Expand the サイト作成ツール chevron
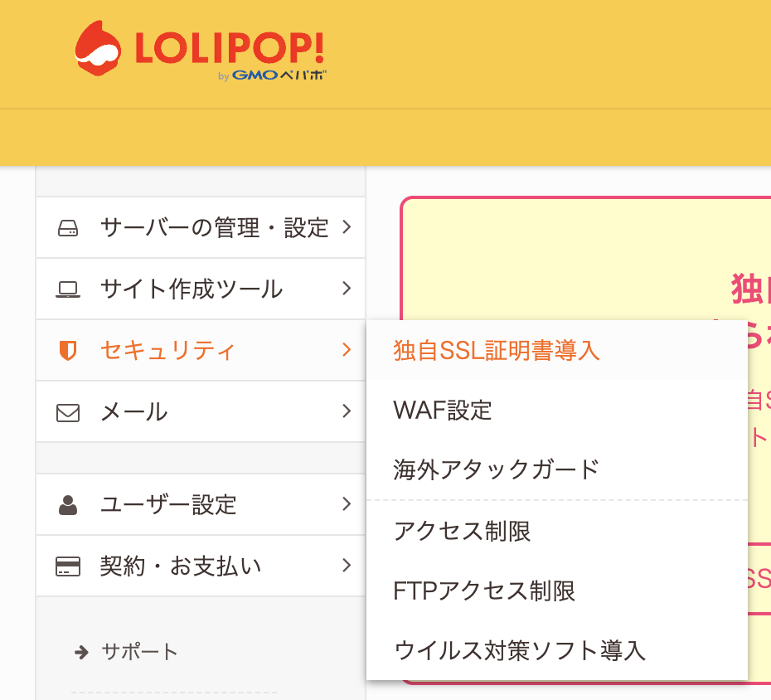The height and width of the screenshot is (700, 771). point(347,289)
